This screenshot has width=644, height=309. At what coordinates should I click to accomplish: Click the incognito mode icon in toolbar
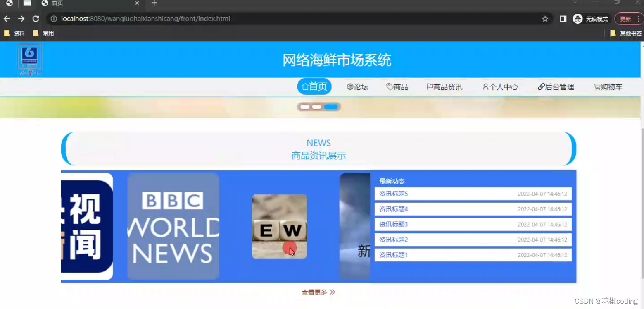[577, 19]
